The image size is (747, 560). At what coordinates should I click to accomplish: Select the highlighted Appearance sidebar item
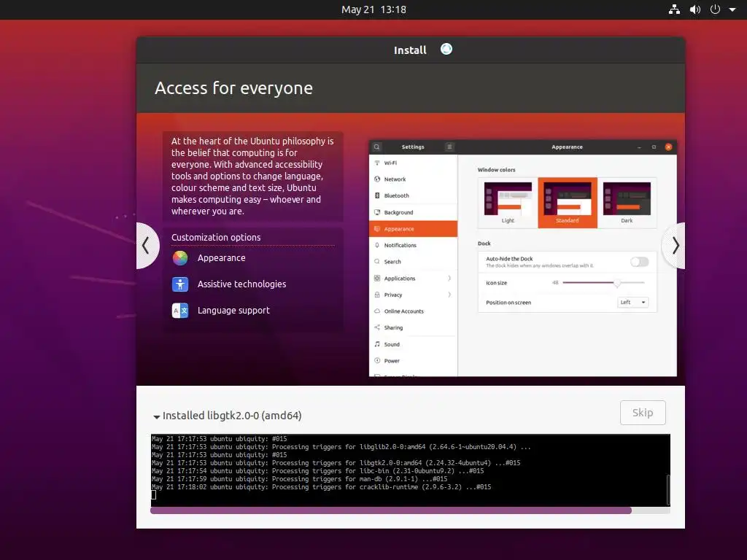point(413,228)
